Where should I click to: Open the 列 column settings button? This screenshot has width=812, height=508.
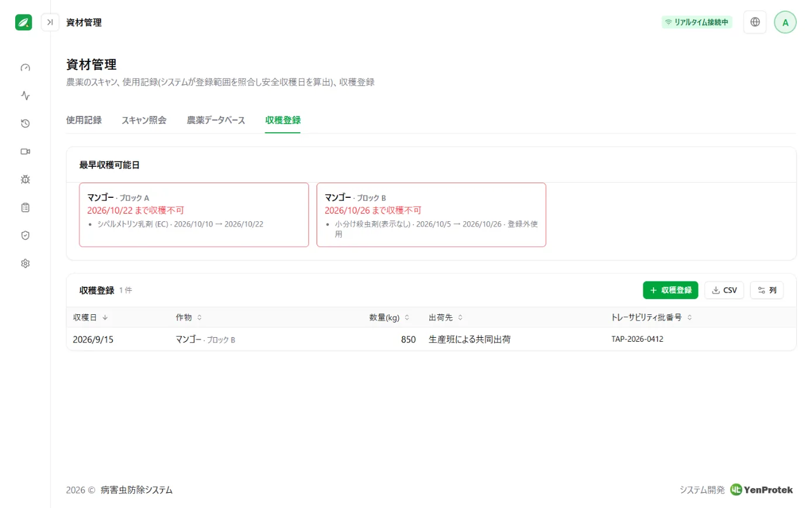pos(766,290)
